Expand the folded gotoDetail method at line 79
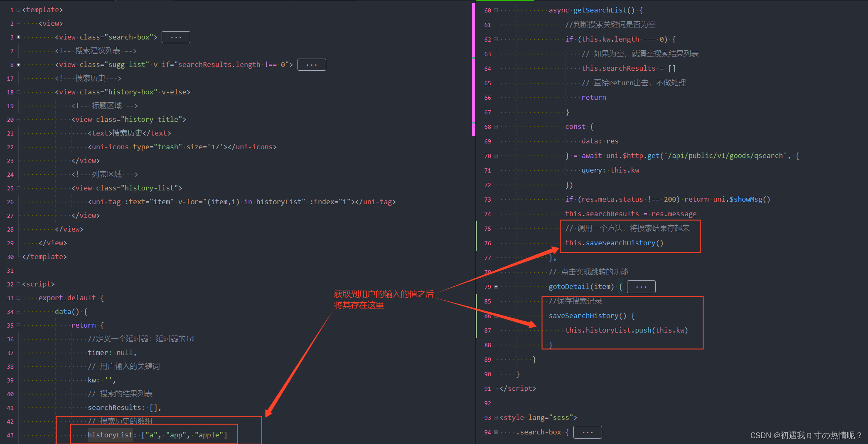The image size is (868, 444). click(496, 286)
